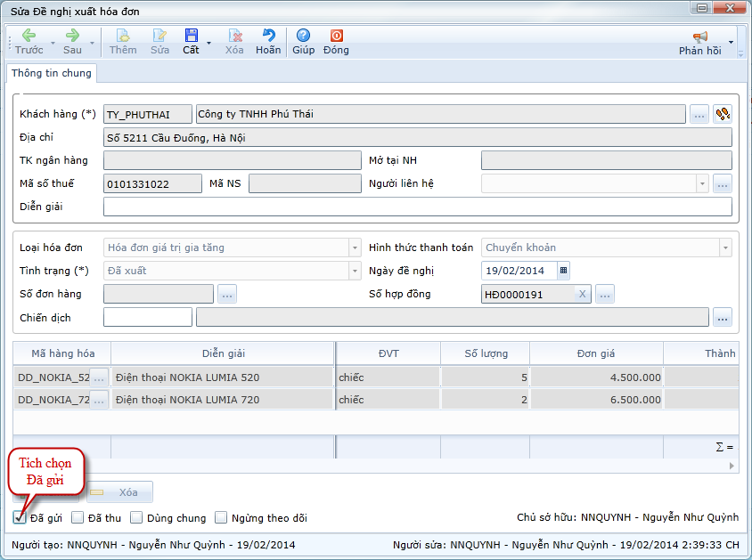Open Giúp help icon

pos(303,36)
